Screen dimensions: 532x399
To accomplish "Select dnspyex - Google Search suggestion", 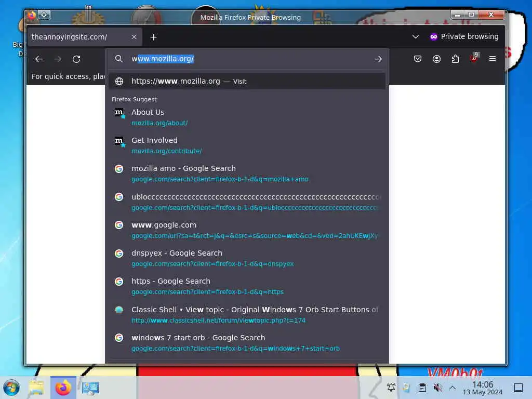I will coord(247,258).
